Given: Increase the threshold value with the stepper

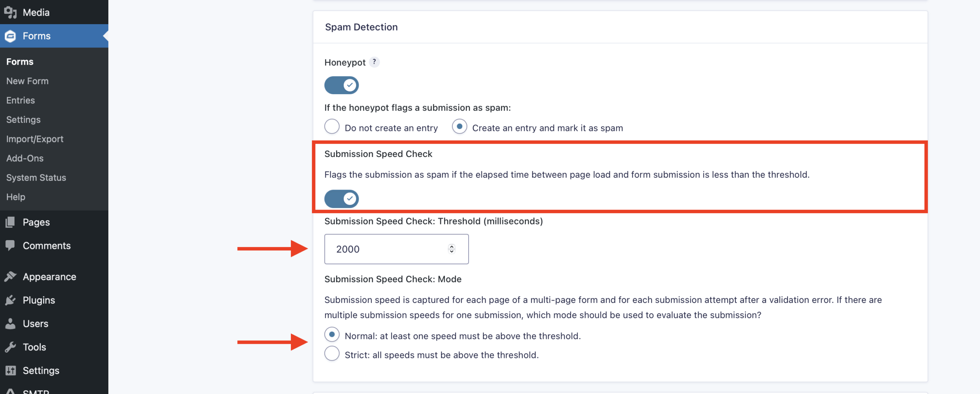Looking at the screenshot, I should (x=451, y=246).
